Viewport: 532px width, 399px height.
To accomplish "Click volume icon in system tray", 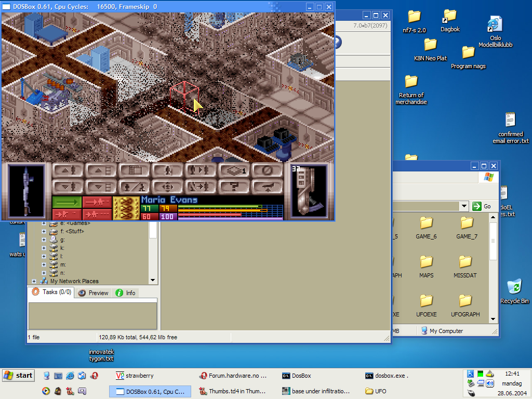I will tap(490, 383).
